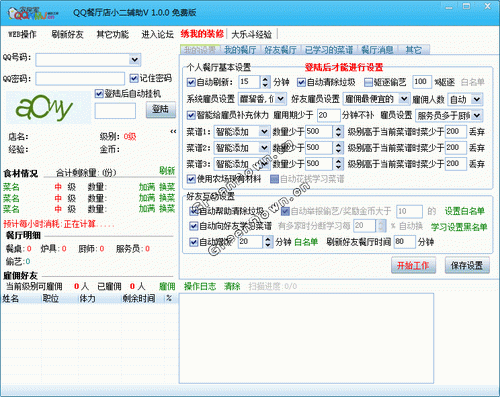Viewport: 500px width, 397px height.
Task: Open 菜谱3 智能添加 dropdown
Action: tap(264, 164)
